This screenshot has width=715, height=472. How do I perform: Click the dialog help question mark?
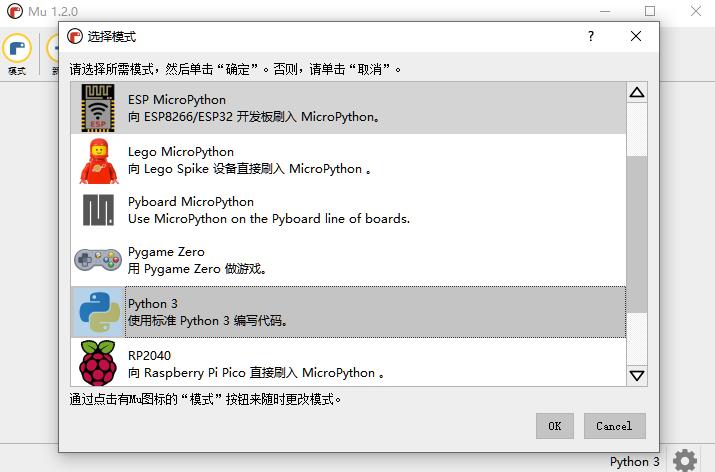(591, 36)
